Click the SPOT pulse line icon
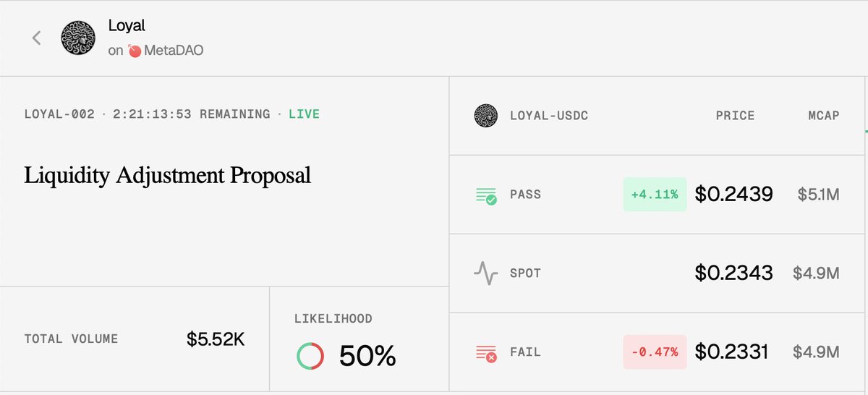The image size is (868, 395). [486, 273]
